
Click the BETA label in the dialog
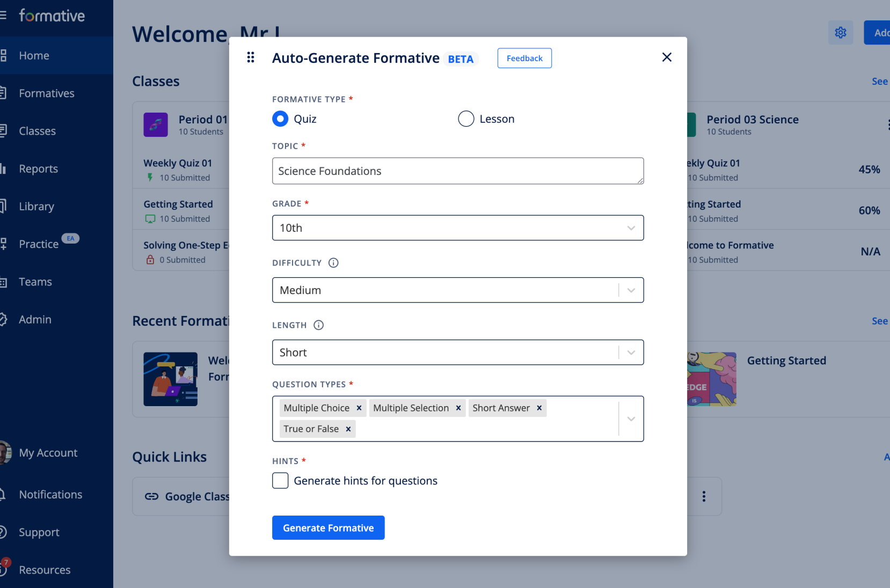461,59
